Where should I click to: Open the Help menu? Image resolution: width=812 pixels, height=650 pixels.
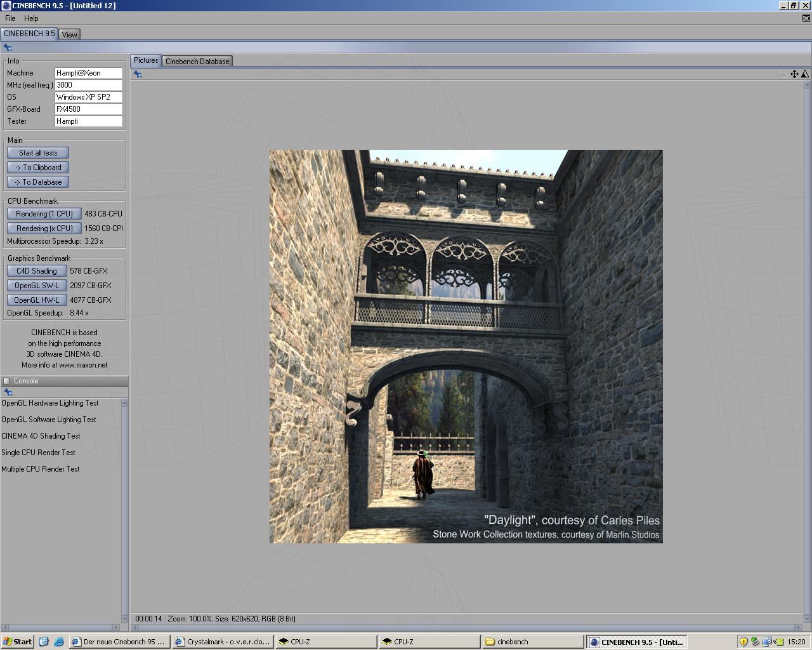(x=31, y=18)
